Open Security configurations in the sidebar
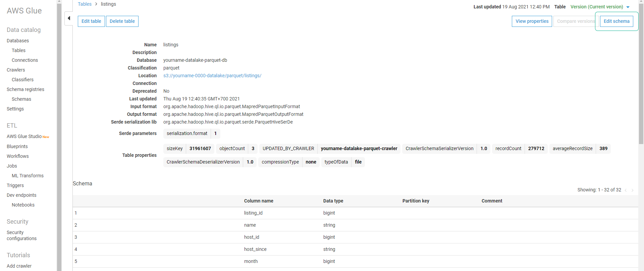 pyautogui.click(x=21, y=235)
